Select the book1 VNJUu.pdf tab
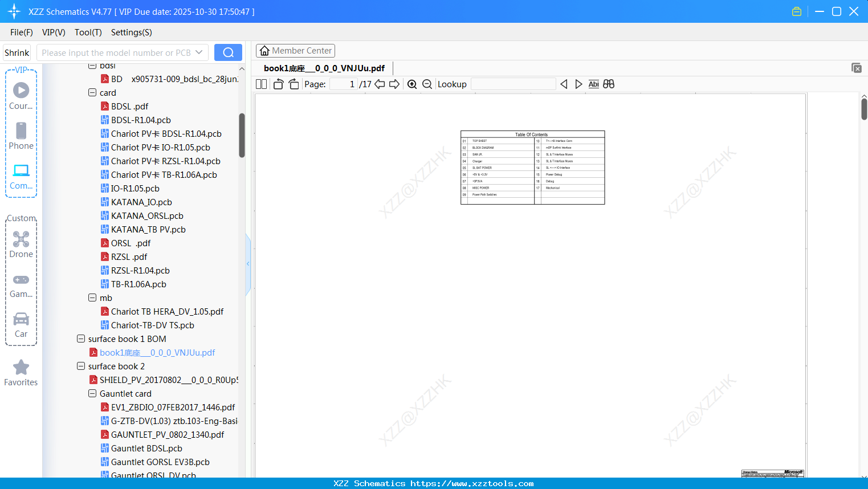The image size is (868, 489). [x=324, y=68]
